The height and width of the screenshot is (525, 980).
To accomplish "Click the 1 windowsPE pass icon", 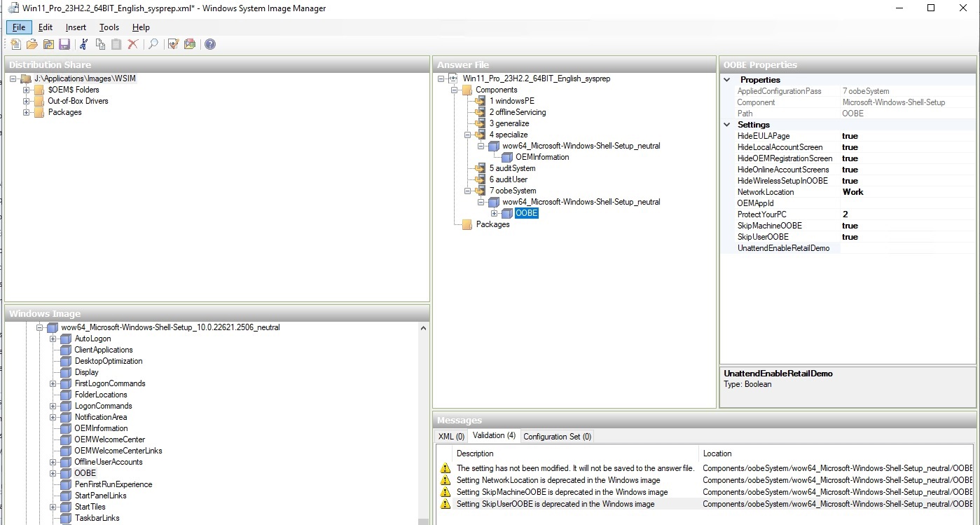I will [x=481, y=101].
